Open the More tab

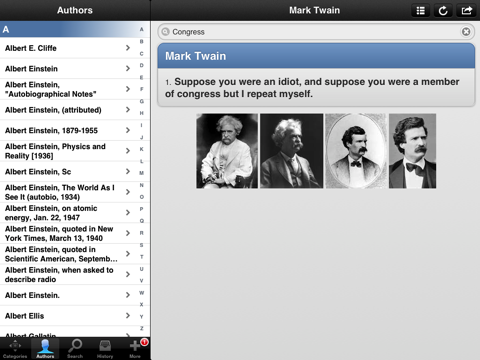click(x=135, y=349)
